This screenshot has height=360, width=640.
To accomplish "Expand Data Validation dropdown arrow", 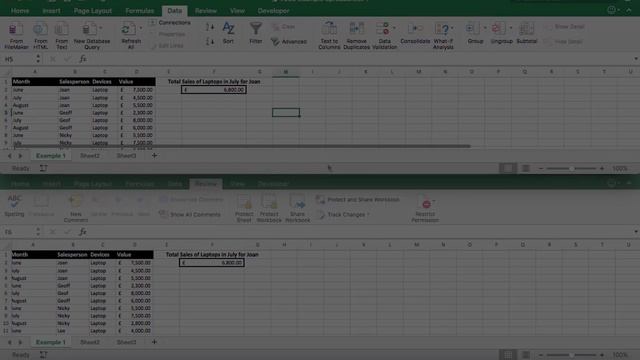I will click(x=394, y=28).
